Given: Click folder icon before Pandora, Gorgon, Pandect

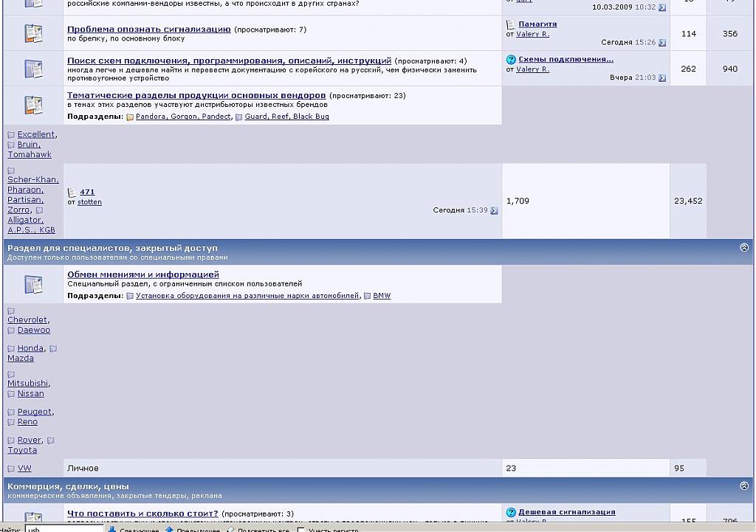Looking at the screenshot, I should (x=130, y=117).
